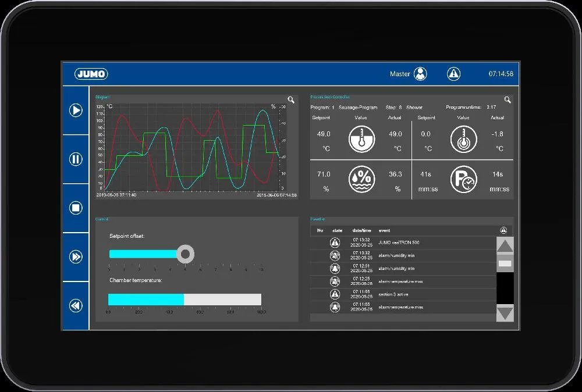582x392 pixels.
Task: Click the JUMO logo
Action: (x=91, y=74)
